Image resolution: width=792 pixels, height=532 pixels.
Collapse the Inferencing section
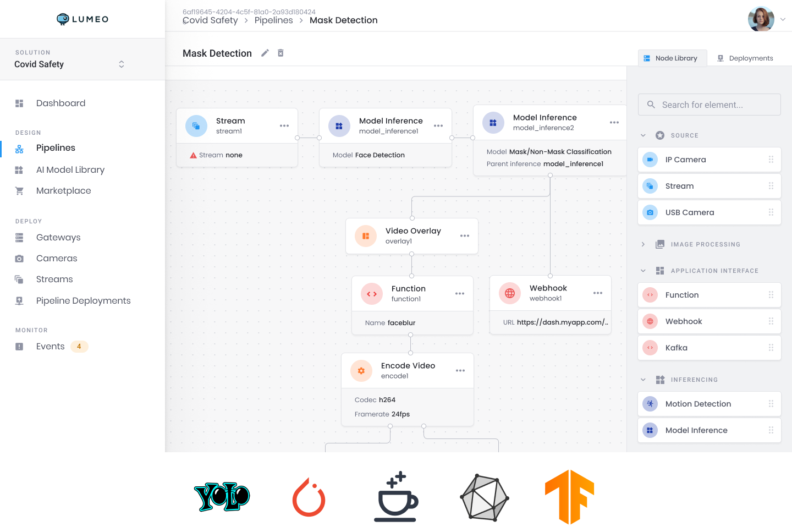tap(643, 380)
